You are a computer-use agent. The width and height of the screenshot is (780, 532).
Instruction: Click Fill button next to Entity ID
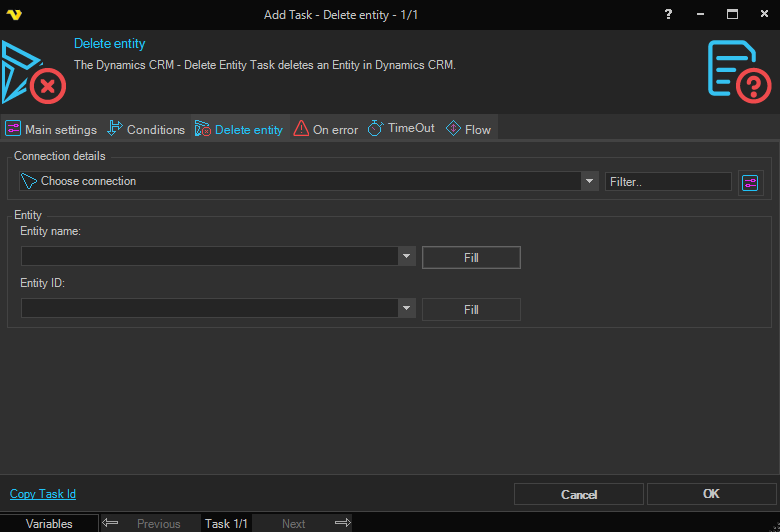coord(471,309)
